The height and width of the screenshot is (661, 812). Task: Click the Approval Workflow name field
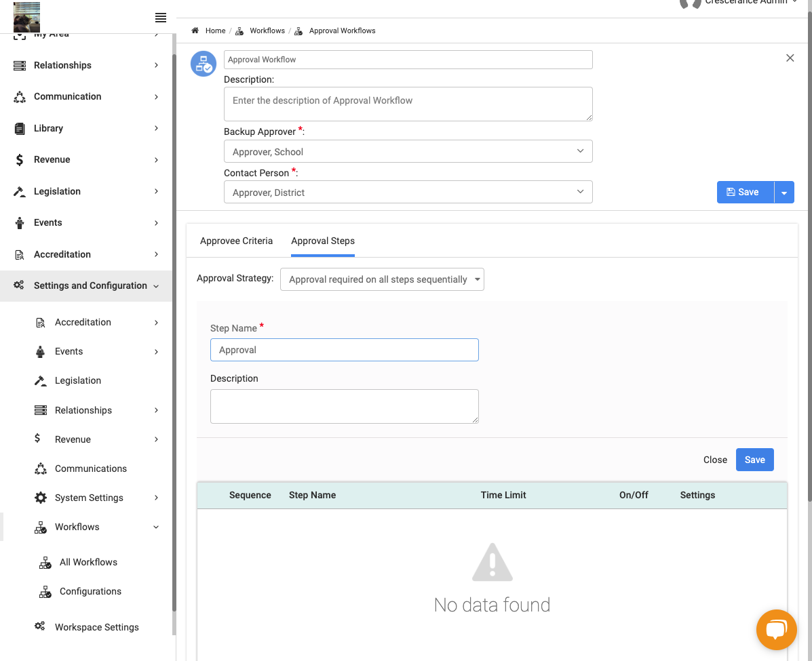[x=408, y=60]
